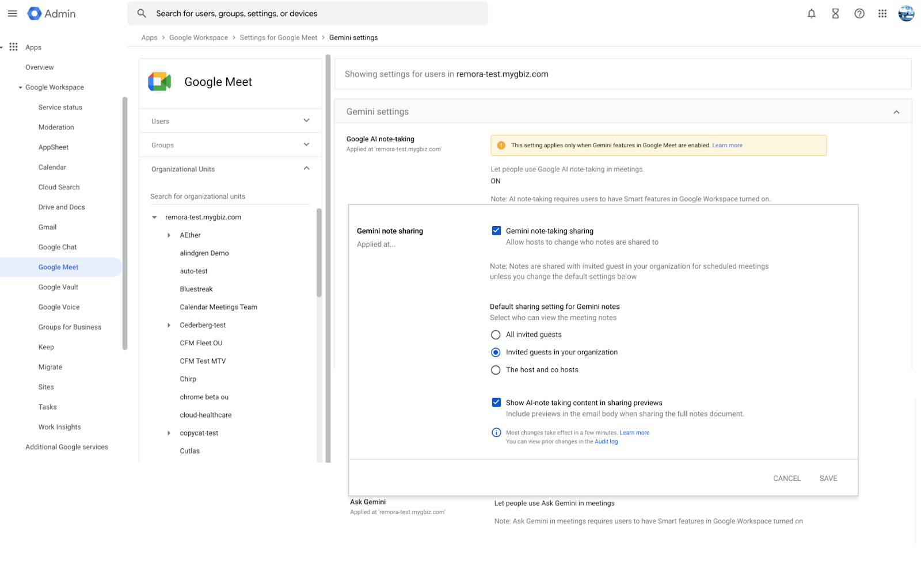Select the Bluestreak organizational unit
Image resolution: width=921 pixels, height=588 pixels.
point(196,289)
